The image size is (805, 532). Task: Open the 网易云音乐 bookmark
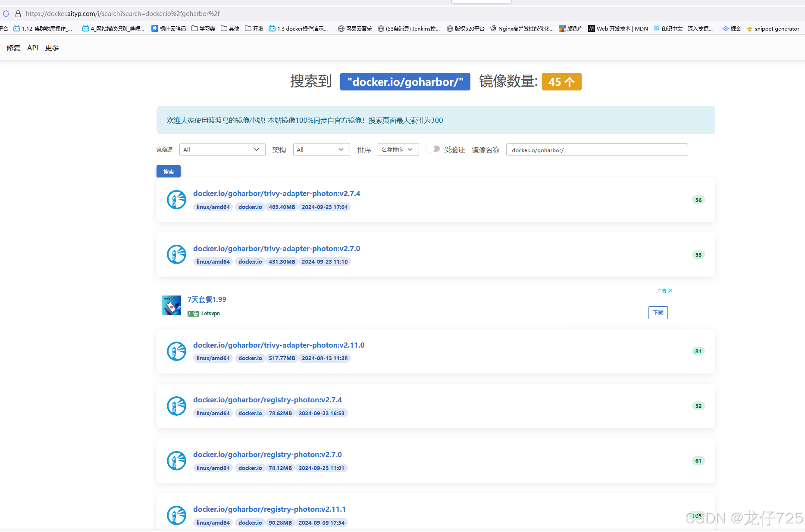pos(355,28)
